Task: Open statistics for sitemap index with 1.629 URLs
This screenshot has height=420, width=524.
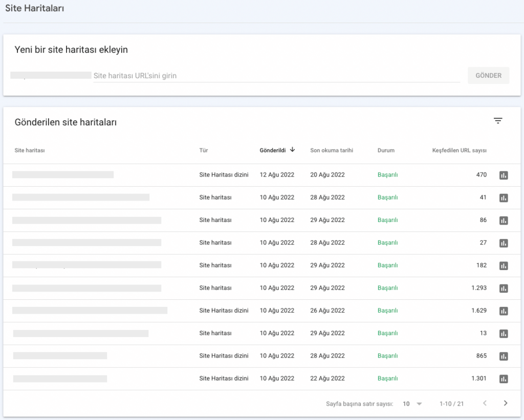Action: click(x=504, y=311)
